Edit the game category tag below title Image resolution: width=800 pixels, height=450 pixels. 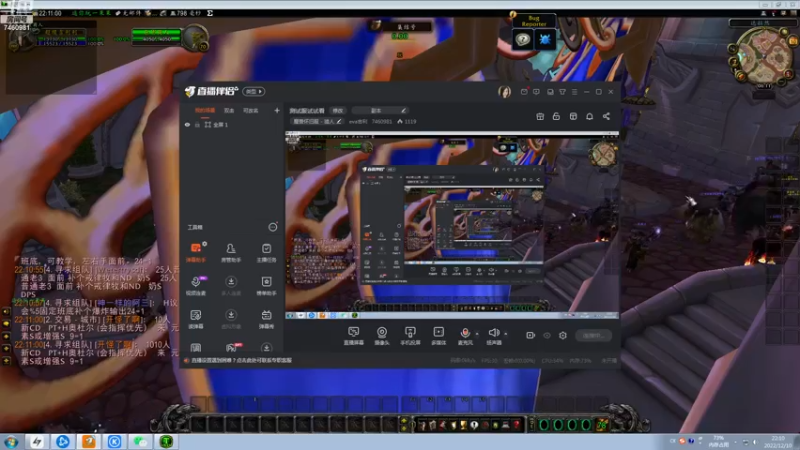317,121
